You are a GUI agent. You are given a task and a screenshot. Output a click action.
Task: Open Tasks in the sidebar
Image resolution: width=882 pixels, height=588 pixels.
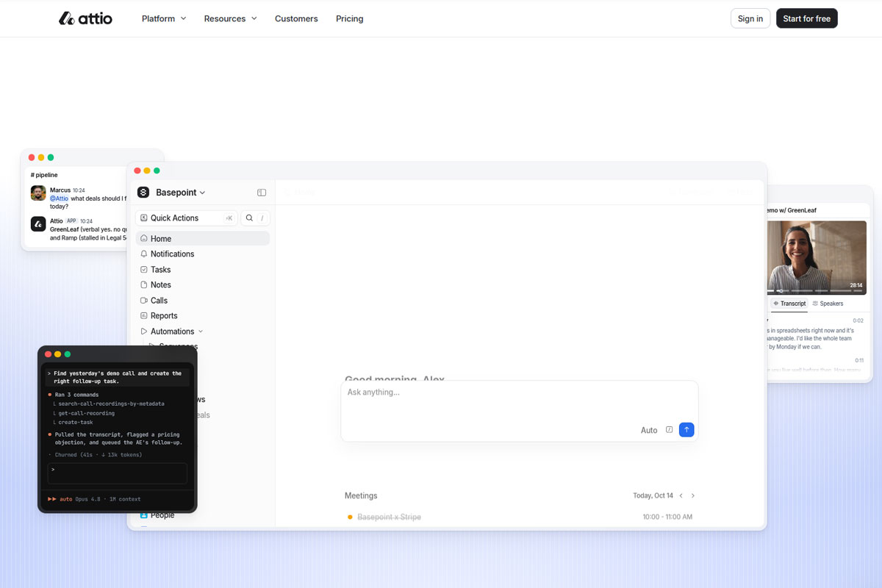click(x=202, y=270)
